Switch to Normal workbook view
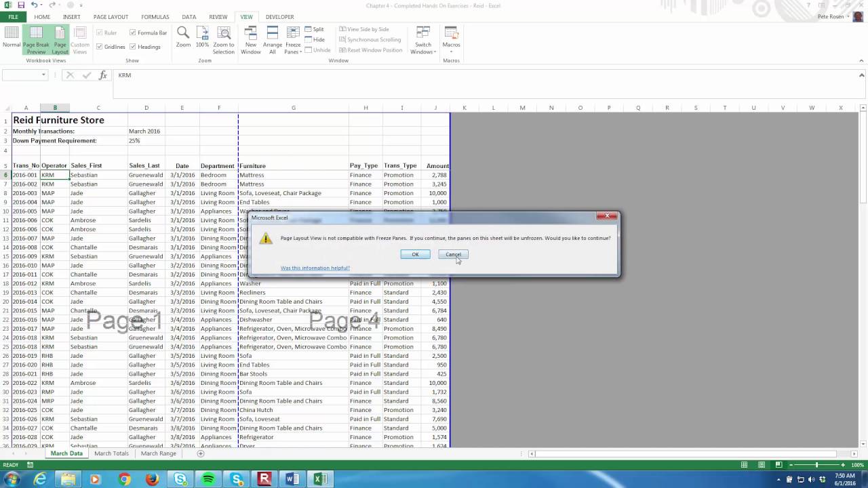This screenshot has height=488, width=868. point(12,37)
